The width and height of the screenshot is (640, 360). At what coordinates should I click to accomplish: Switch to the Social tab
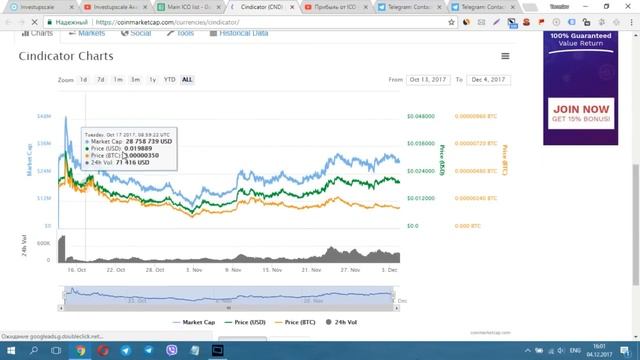[136, 33]
